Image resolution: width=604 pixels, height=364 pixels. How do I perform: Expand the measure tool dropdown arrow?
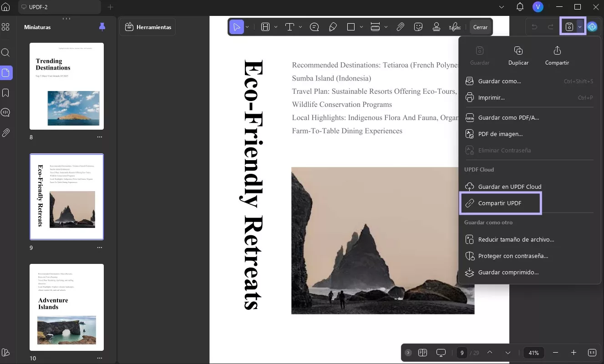pos(386,27)
